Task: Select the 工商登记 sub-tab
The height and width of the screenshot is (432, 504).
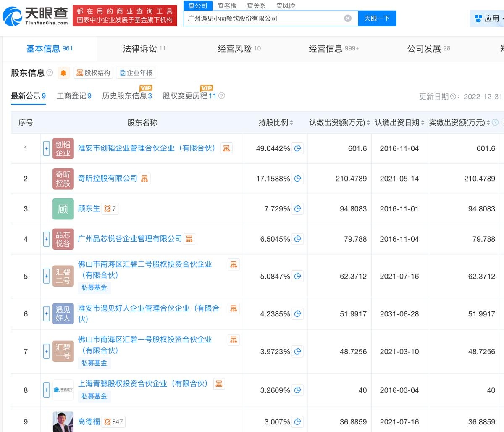Action: 74,96
